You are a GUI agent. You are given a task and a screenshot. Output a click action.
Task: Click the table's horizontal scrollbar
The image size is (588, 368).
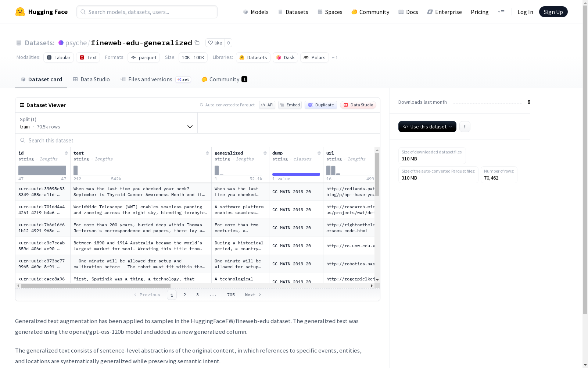coord(96,286)
